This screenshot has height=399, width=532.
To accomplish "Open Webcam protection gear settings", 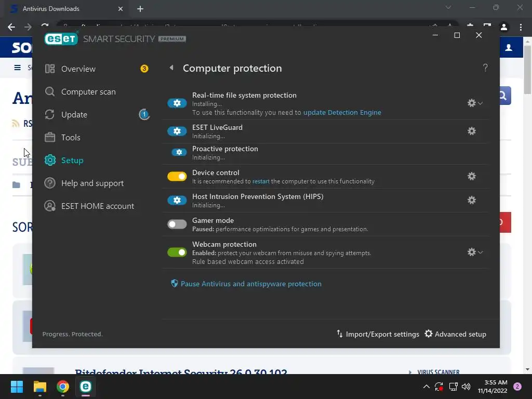I will [x=471, y=252].
